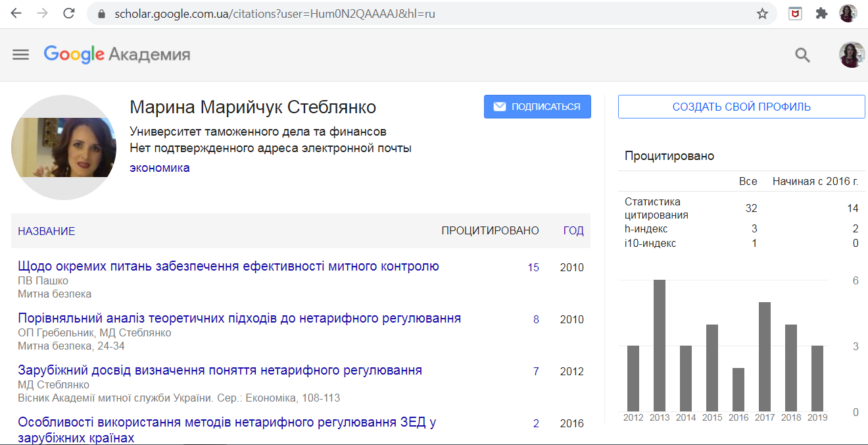Click the address bar URL
This screenshot has width=868, height=445.
[275, 14]
